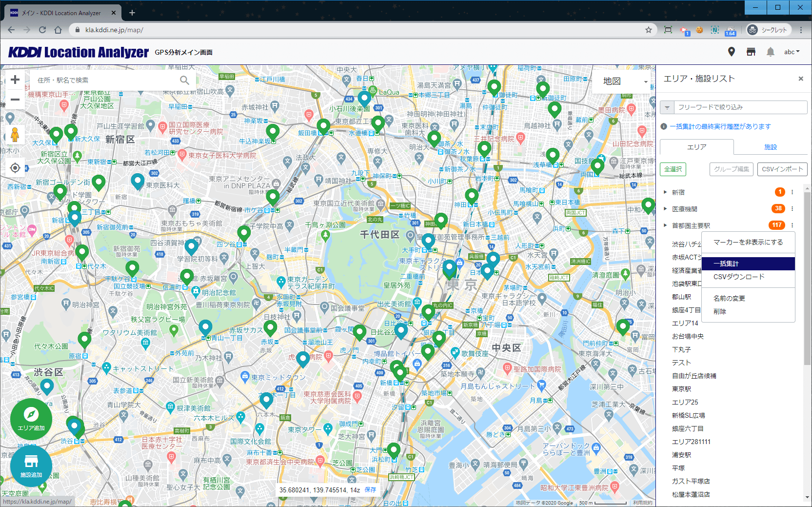812x507 pixels.
Task: Select 松屋本蓮沼店 in the area list
Action: (x=691, y=494)
